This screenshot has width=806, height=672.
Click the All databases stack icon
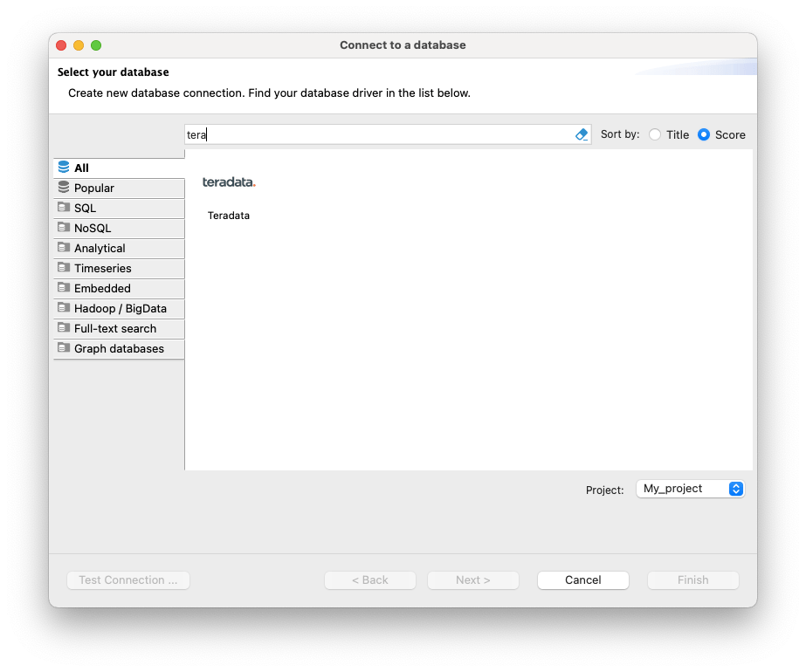[x=64, y=168]
